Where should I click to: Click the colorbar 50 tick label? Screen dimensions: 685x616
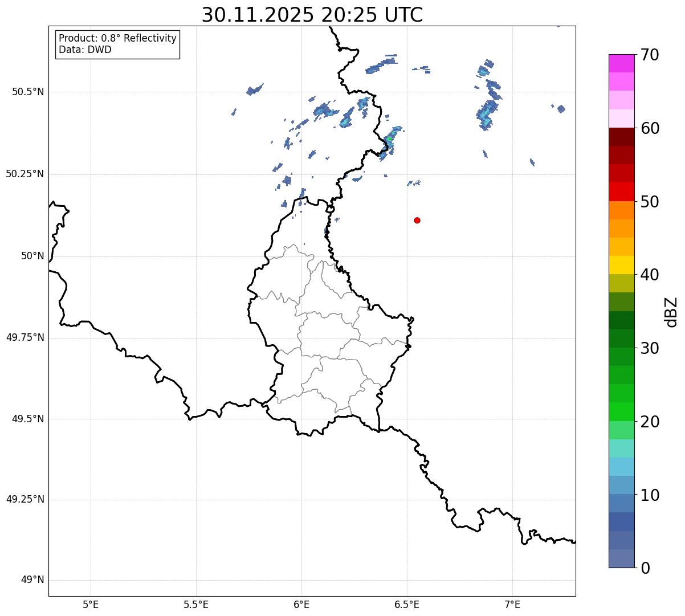(650, 202)
